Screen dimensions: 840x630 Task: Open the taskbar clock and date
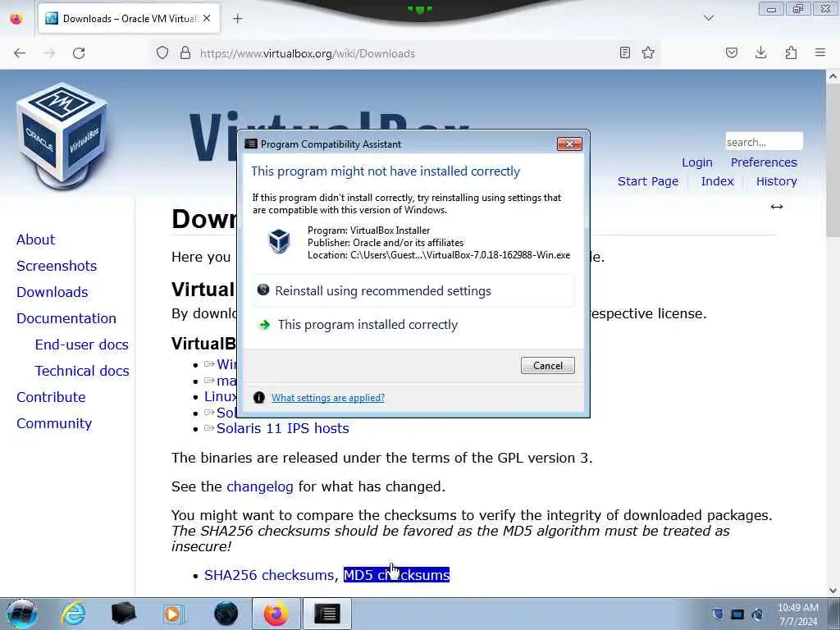pyautogui.click(x=798, y=614)
